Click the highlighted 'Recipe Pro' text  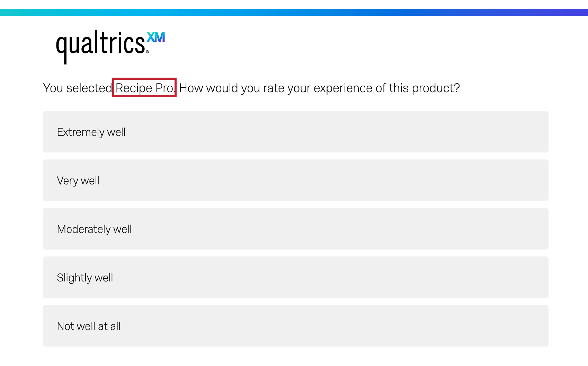pos(144,88)
